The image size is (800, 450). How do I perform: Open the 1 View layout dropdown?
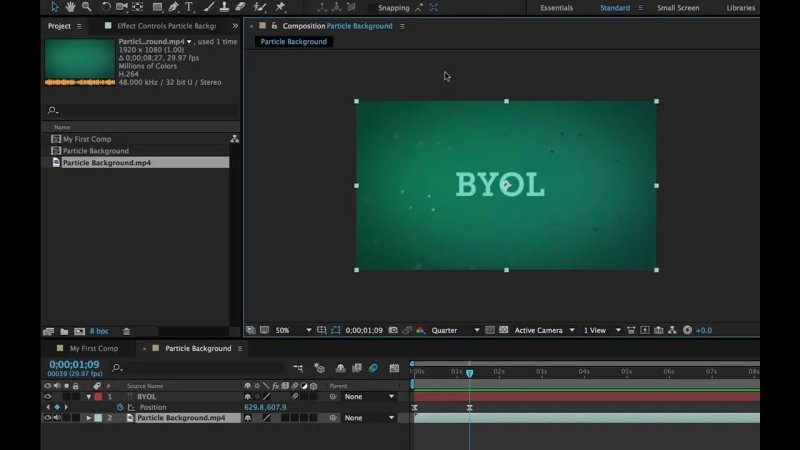(602, 330)
